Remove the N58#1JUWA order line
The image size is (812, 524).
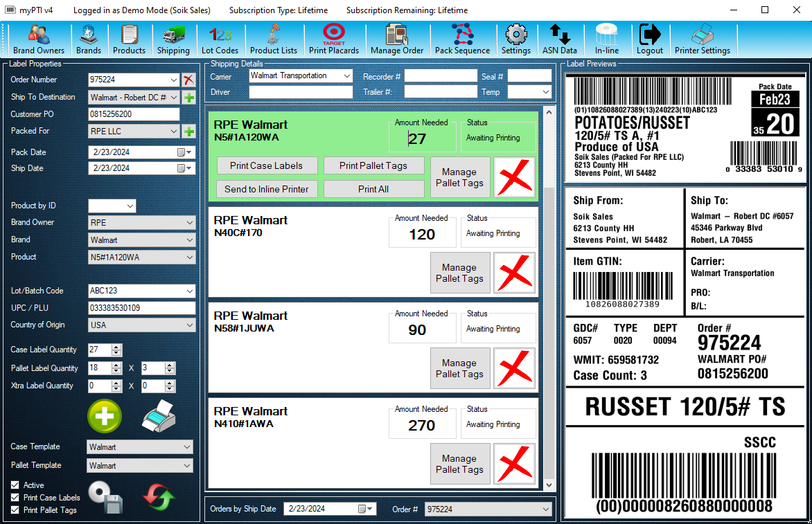click(x=514, y=368)
